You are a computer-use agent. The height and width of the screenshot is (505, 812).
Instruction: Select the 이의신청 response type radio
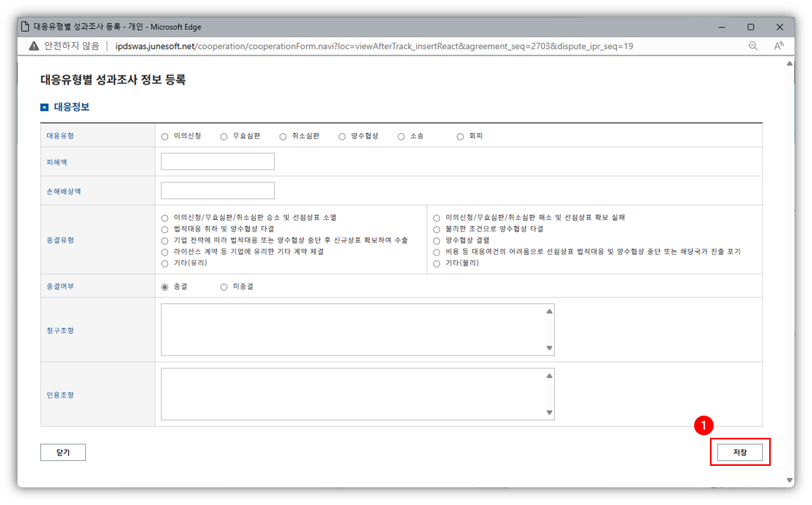pyautogui.click(x=165, y=136)
